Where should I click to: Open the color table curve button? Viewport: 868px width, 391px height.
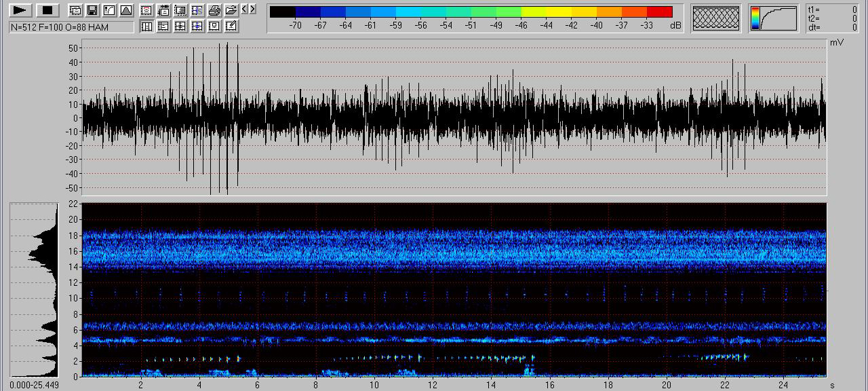coord(773,18)
